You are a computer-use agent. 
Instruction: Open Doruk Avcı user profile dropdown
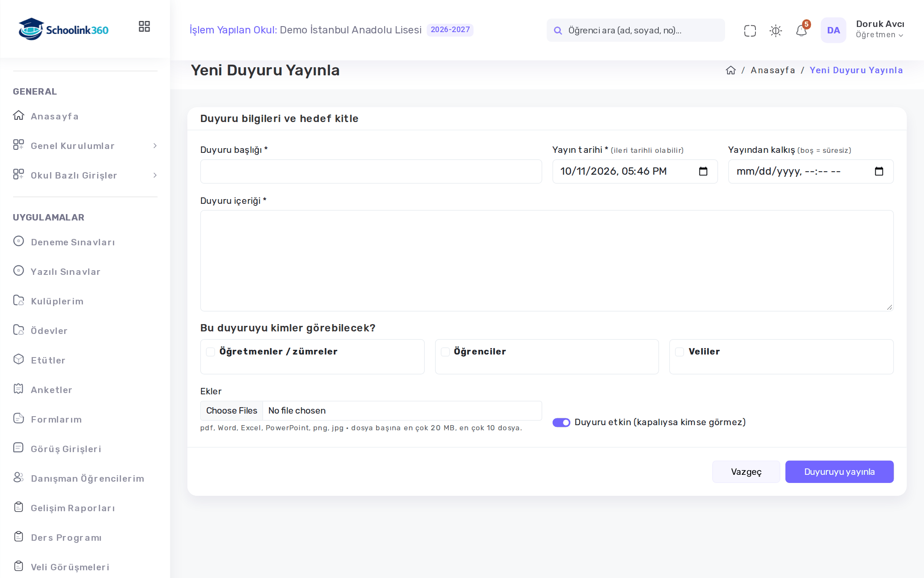click(880, 29)
